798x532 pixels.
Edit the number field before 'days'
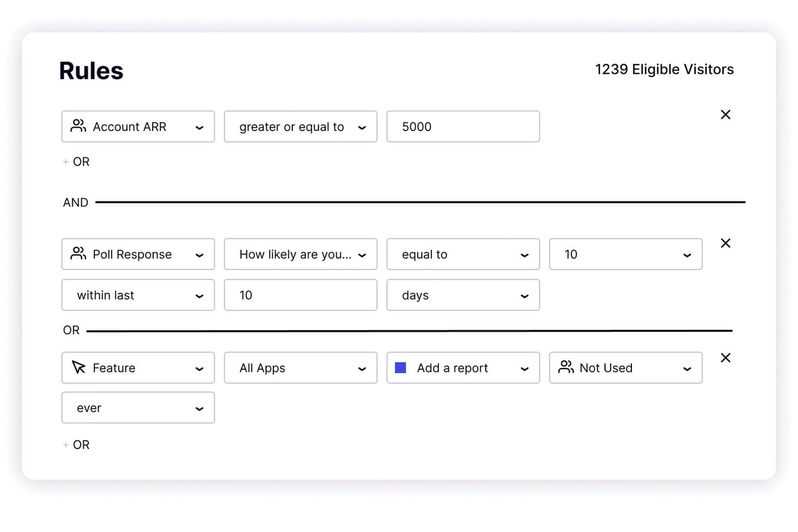[300, 295]
